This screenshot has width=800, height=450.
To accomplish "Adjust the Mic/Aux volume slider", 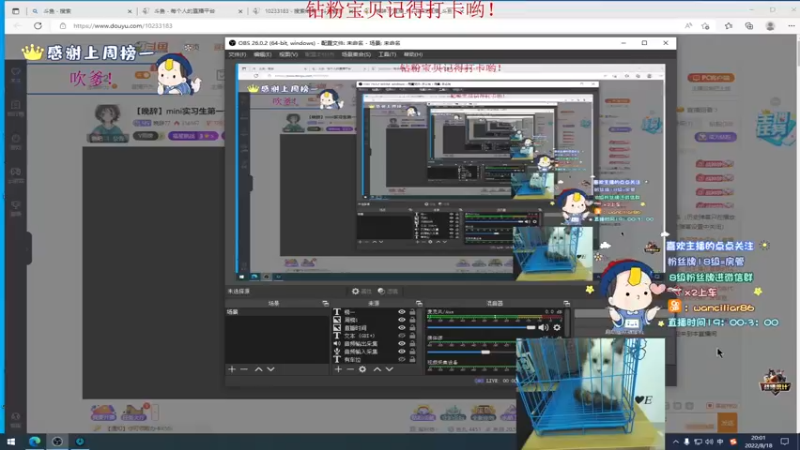I will pos(482,328).
